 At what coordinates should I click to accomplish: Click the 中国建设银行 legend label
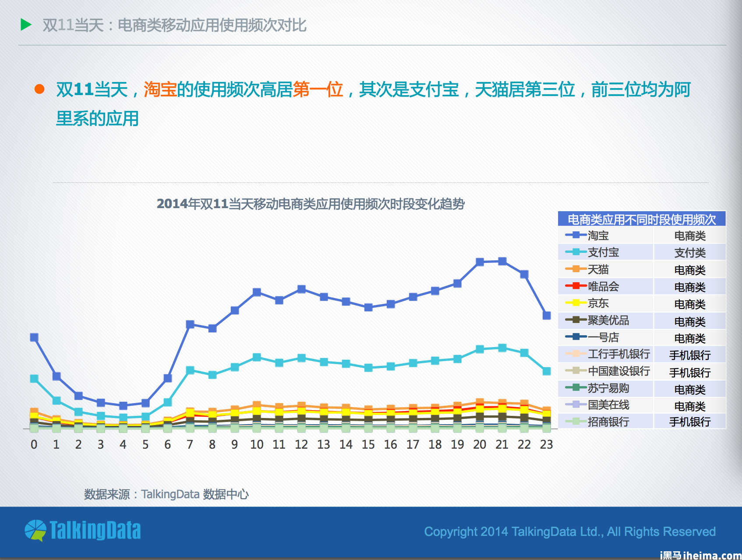619,371
